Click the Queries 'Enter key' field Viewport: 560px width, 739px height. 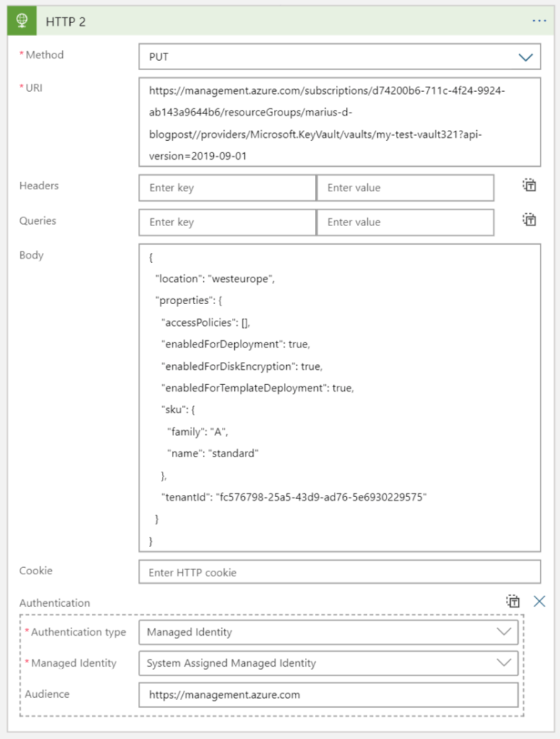(227, 222)
